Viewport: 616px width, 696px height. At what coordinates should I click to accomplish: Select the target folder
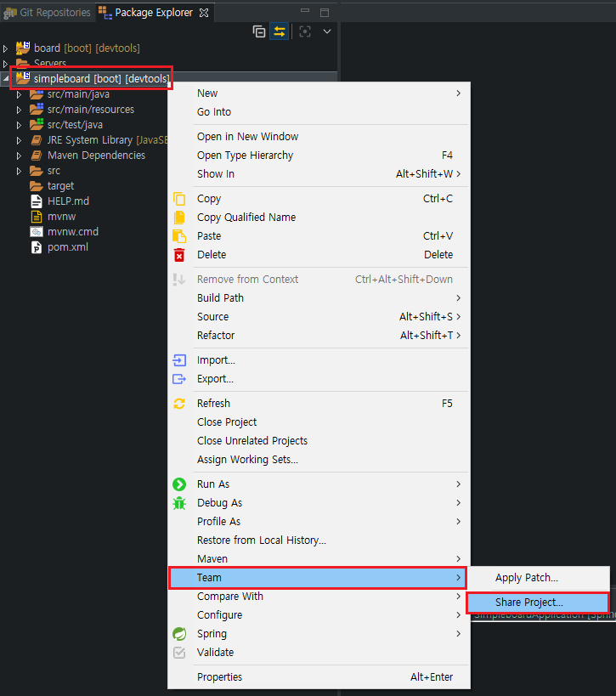tap(61, 186)
